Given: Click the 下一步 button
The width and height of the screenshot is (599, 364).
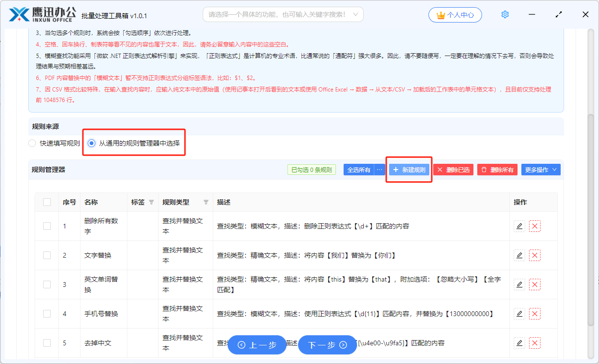Looking at the screenshot, I should pos(327,345).
